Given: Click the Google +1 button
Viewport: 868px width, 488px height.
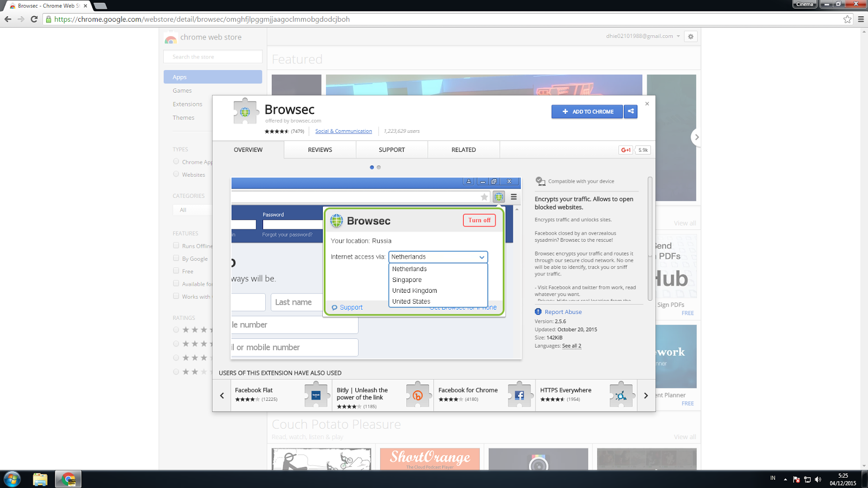Looking at the screenshot, I should (x=626, y=150).
